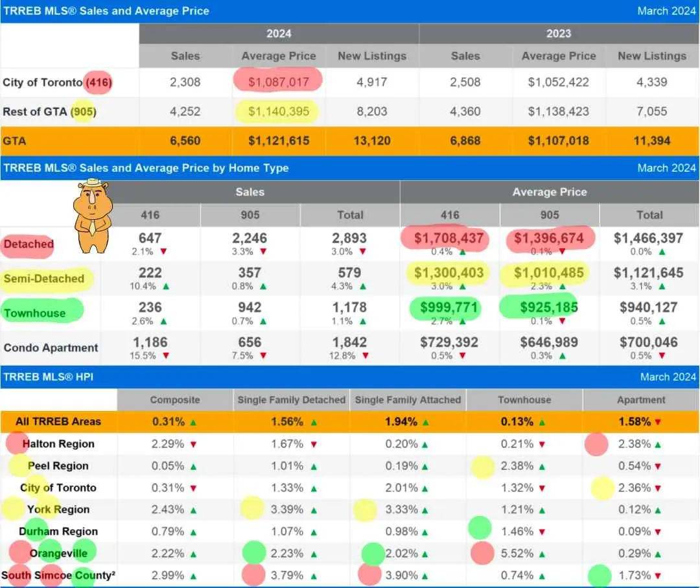The height and width of the screenshot is (588, 700).
Task: Click green arrow next to All TRREB 0.31%
Action: click(193, 422)
